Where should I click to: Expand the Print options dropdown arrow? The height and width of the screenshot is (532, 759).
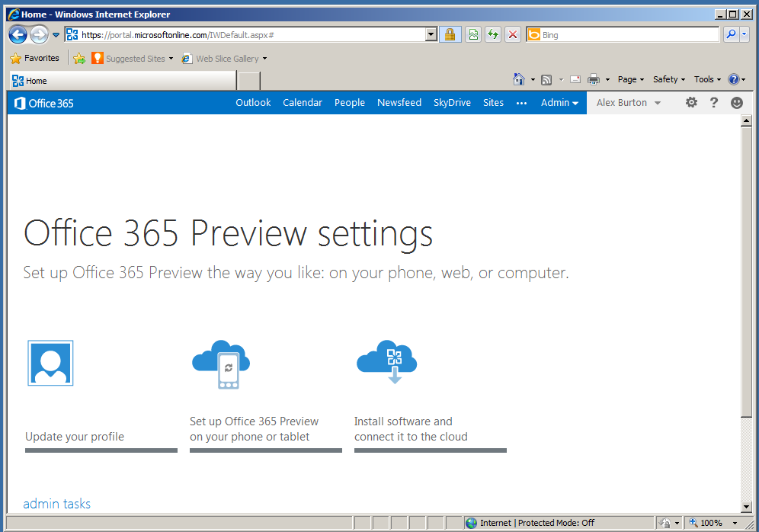click(607, 79)
